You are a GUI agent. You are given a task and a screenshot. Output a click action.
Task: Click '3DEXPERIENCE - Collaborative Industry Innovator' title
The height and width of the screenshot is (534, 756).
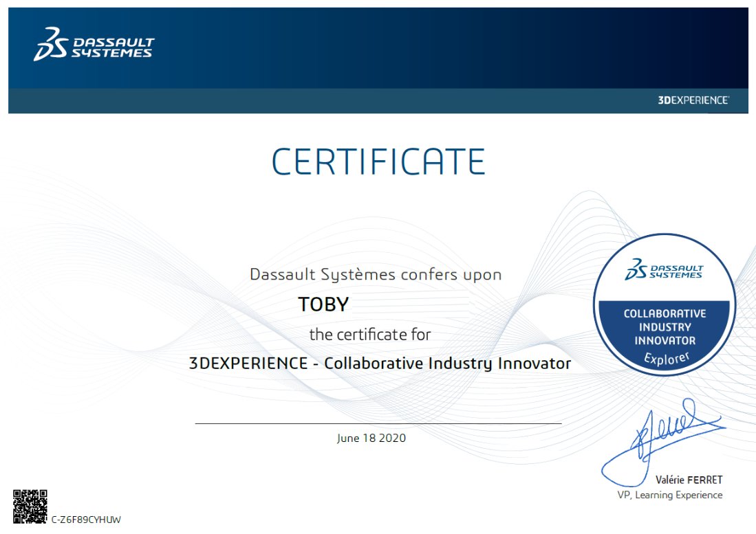pos(380,363)
